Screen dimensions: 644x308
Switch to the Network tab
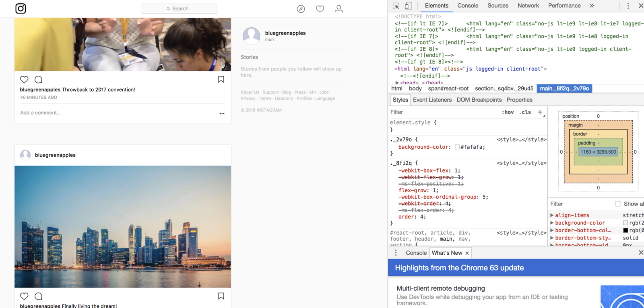528,6
